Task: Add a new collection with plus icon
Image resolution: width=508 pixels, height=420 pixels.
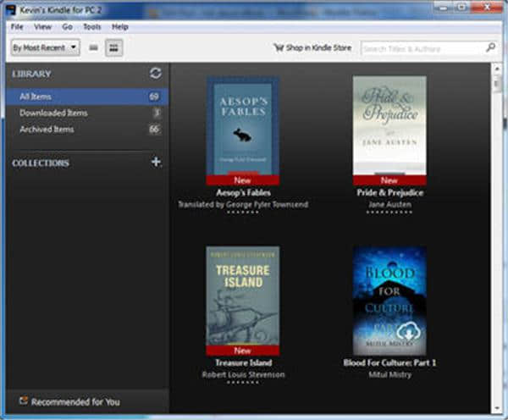Action: pyautogui.click(x=156, y=162)
